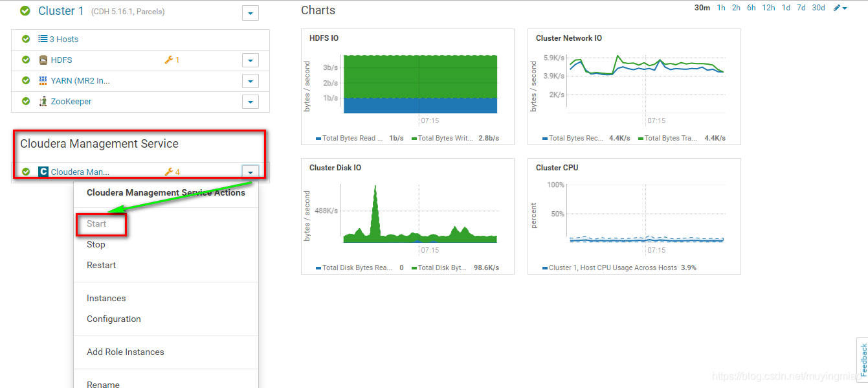Click Total Bytes Tra... legend in Network IO

point(669,138)
